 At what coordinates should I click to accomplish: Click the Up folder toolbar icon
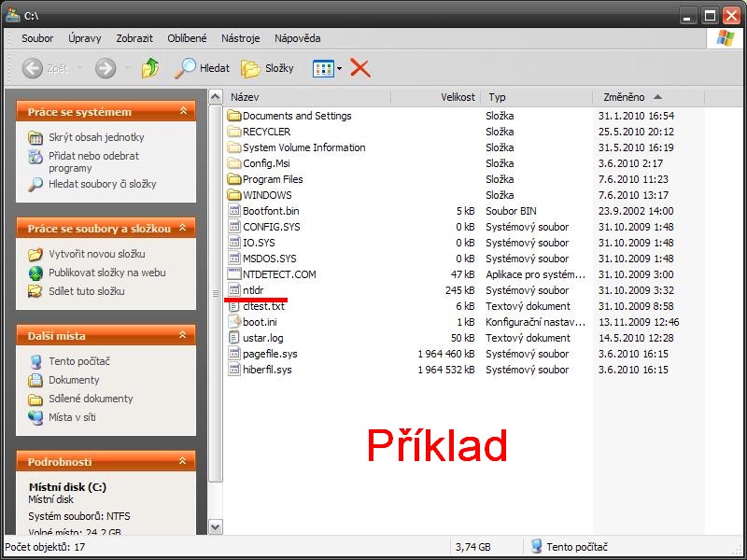pos(149,68)
